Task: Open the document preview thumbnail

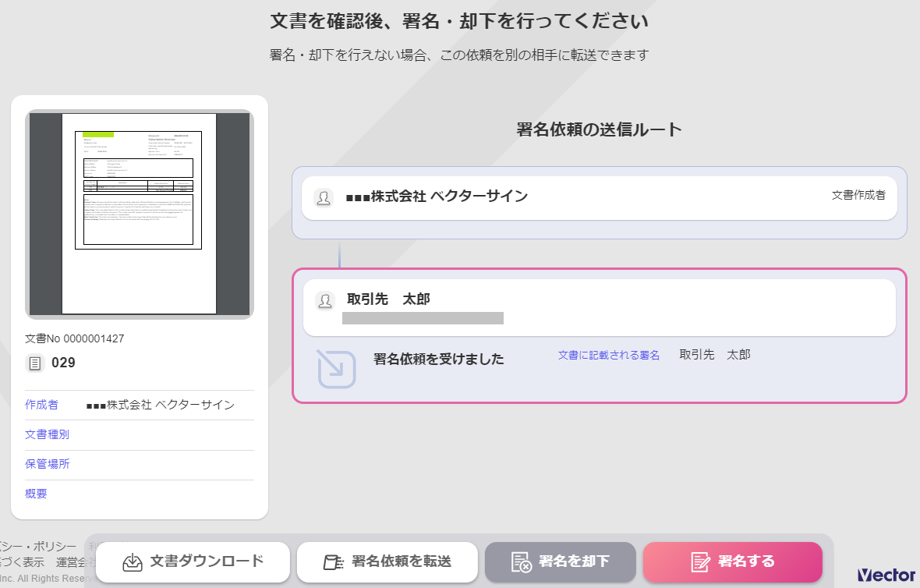Action: click(x=140, y=214)
